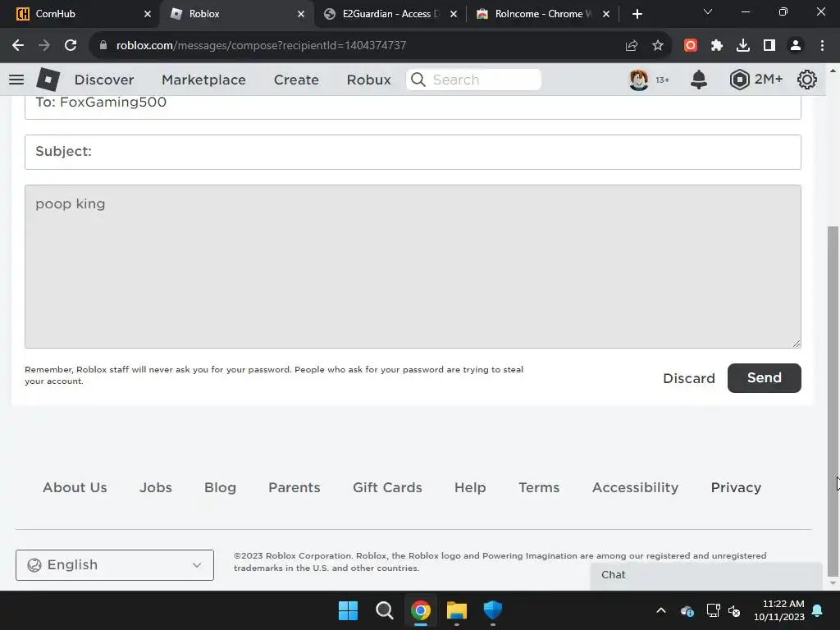Go back with the browser back arrow
Image resolution: width=840 pixels, height=630 pixels.
(x=18, y=46)
